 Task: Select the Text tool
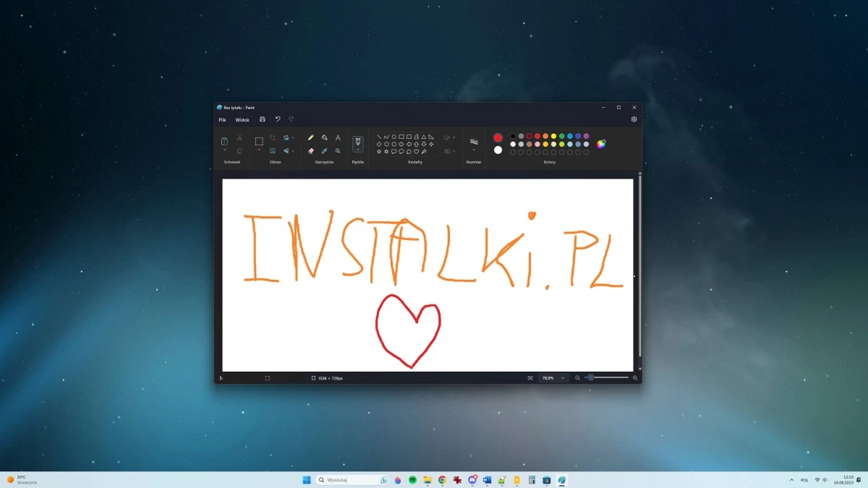click(338, 138)
